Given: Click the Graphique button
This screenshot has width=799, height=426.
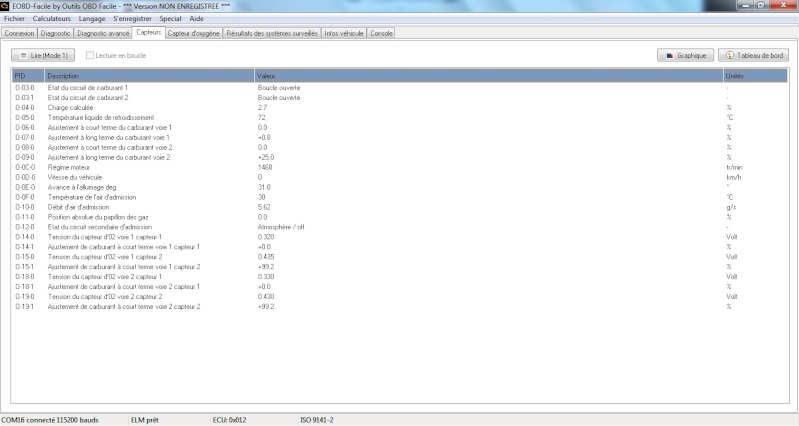Looking at the screenshot, I should pos(685,55).
